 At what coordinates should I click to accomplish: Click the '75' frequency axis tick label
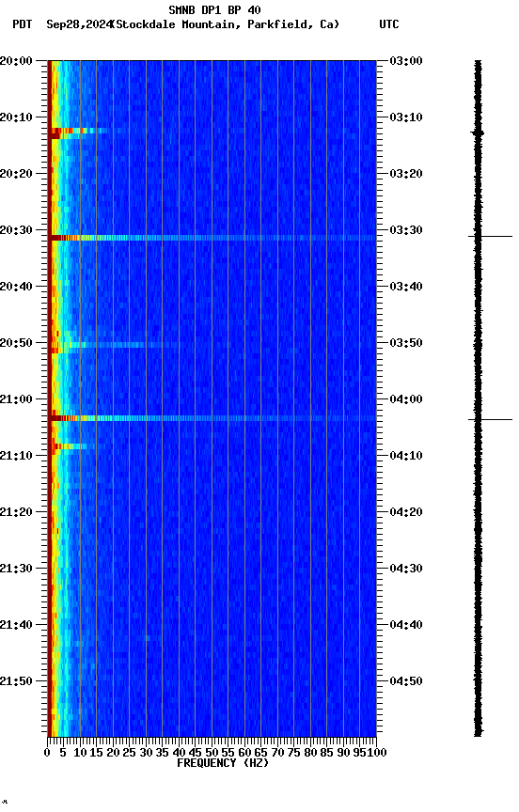click(x=293, y=754)
